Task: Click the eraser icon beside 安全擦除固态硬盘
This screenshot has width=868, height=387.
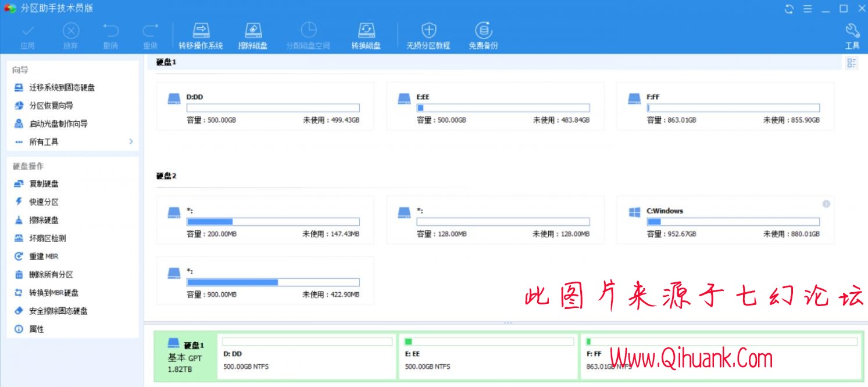Action: point(19,311)
